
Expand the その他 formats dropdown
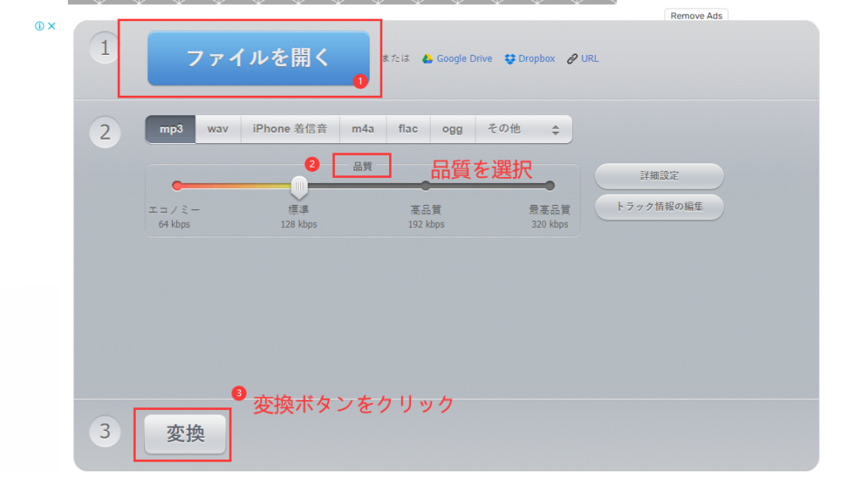523,129
